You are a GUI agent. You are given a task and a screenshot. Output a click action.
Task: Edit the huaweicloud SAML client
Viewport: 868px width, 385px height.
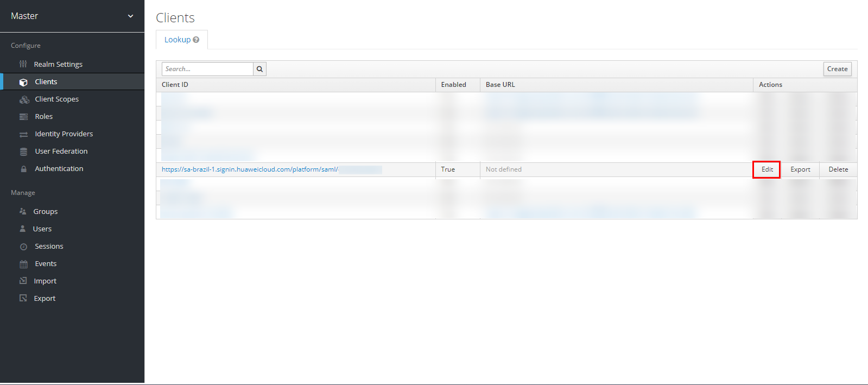click(766, 169)
